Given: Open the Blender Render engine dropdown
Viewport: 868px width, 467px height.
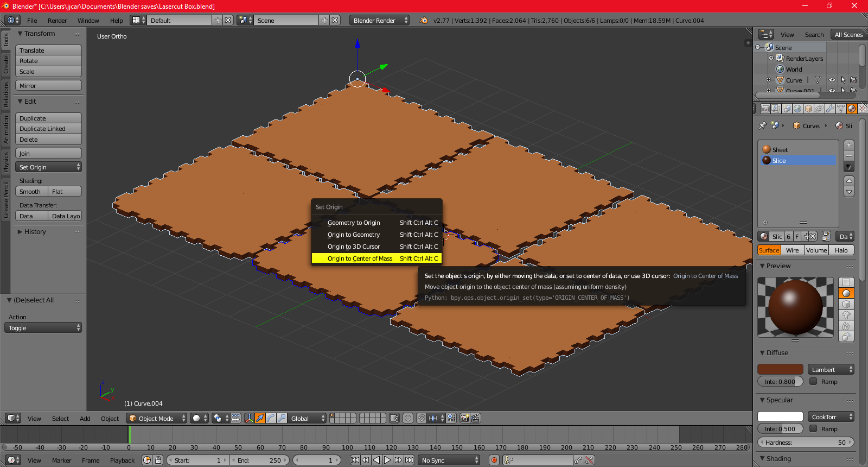Looking at the screenshot, I should point(380,20).
